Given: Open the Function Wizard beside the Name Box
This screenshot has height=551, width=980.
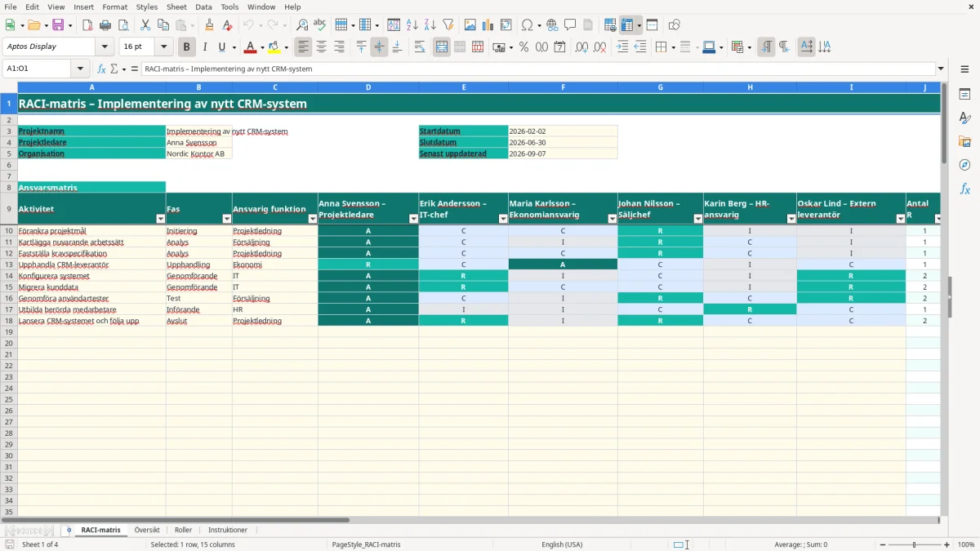Looking at the screenshot, I should coord(102,69).
